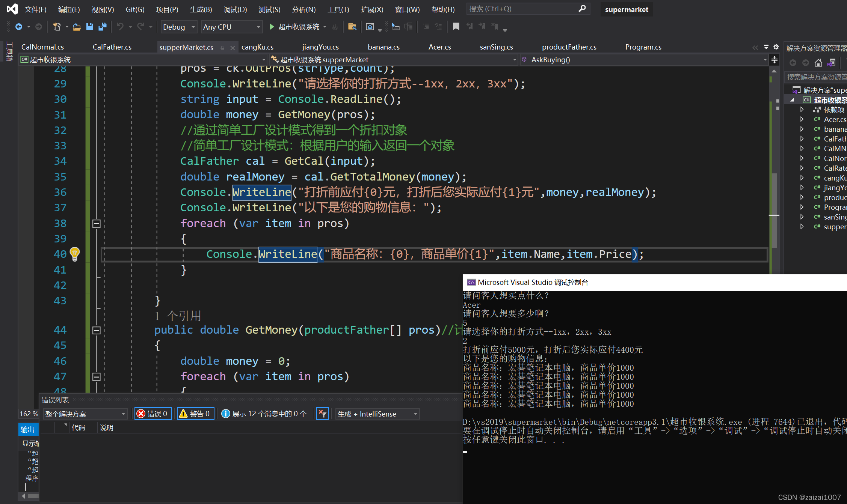Click the Home icon in Solution Explorer
The height and width of the screenshot is (504, 847).
pyautogui.click(x=818, y=63)
